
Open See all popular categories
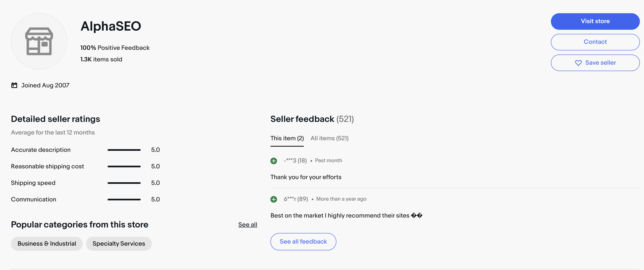click(247, 224)
